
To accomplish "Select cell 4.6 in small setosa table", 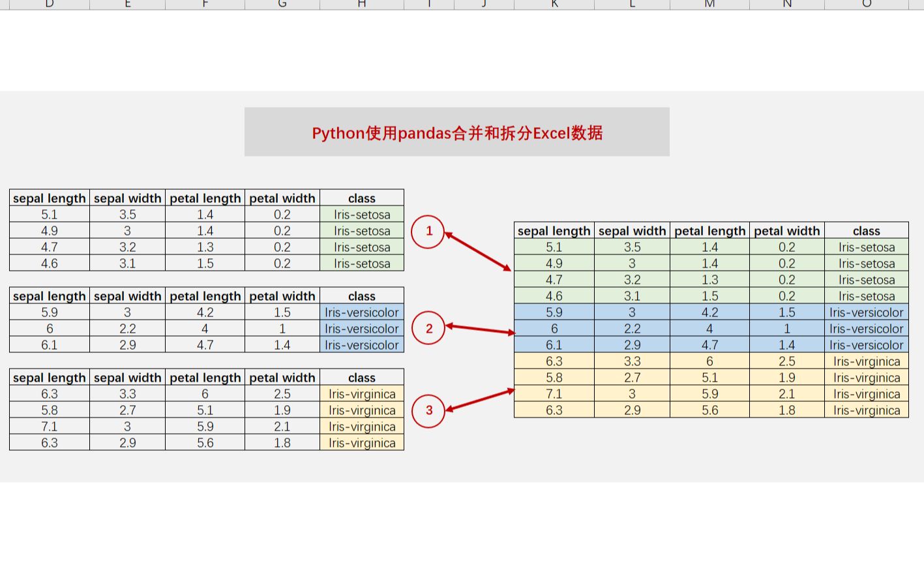I will (50, 263).
